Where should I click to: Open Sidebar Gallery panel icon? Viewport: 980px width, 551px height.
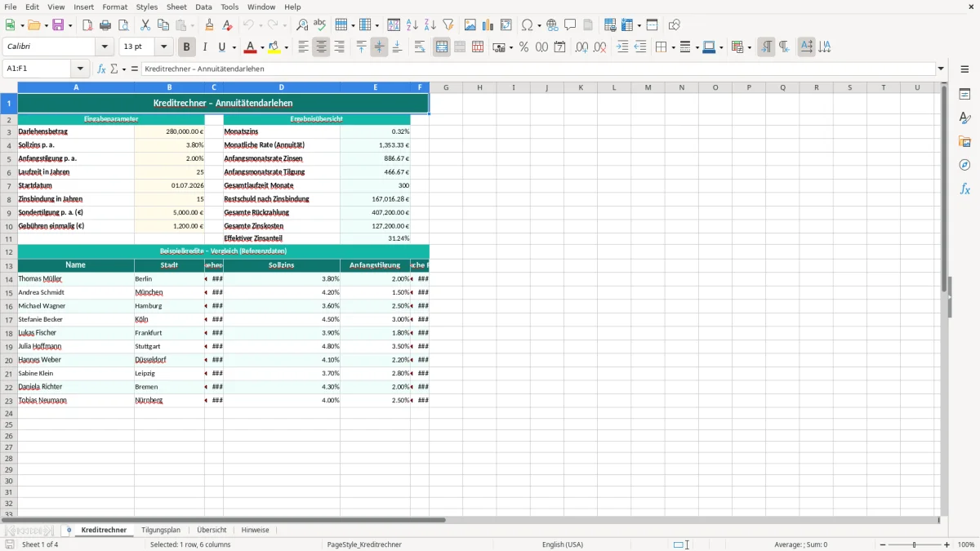point(964,141)
